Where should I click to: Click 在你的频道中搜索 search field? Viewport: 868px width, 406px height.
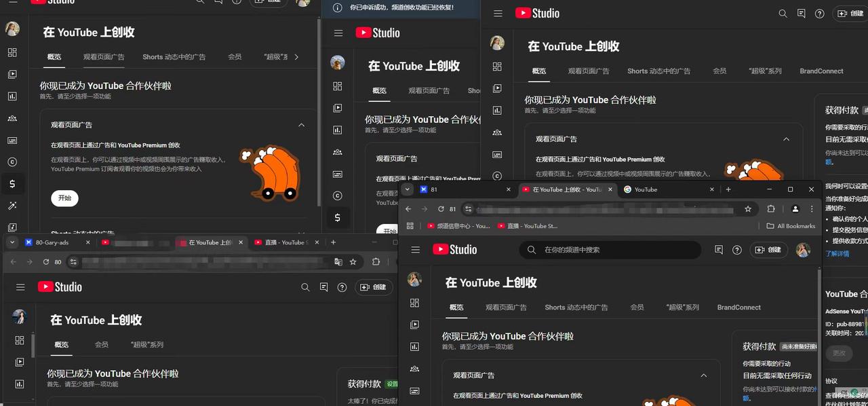[x=610, y=250]
